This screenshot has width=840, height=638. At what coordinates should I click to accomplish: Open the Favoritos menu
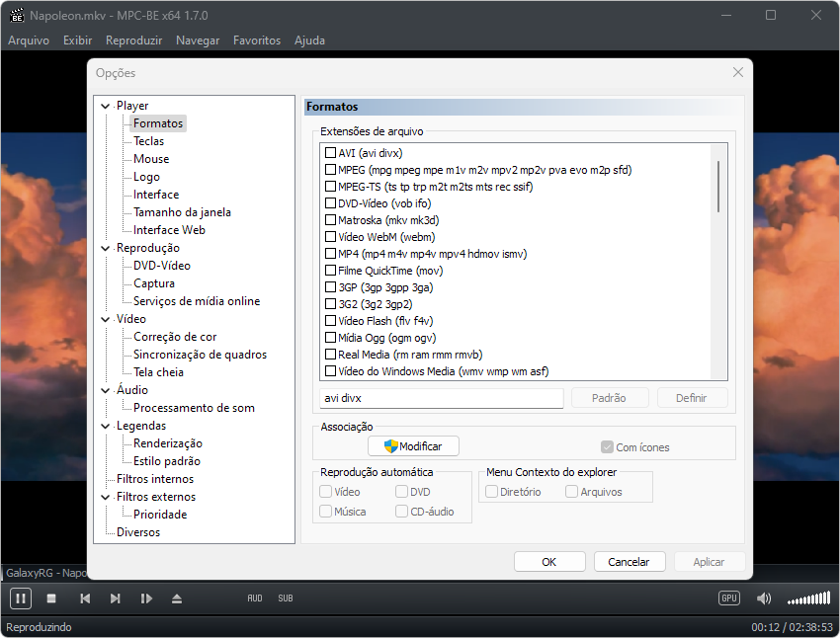257,40
